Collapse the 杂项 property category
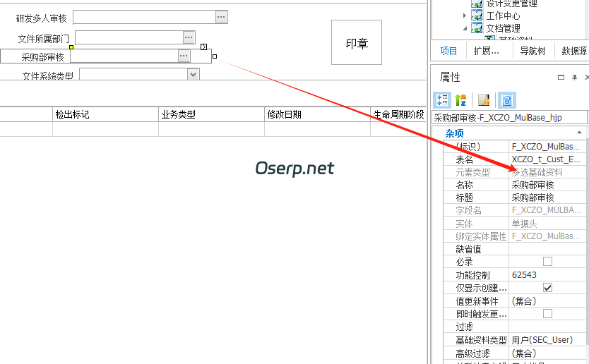This screenshot has height=364, width=589. coord(579,132)
